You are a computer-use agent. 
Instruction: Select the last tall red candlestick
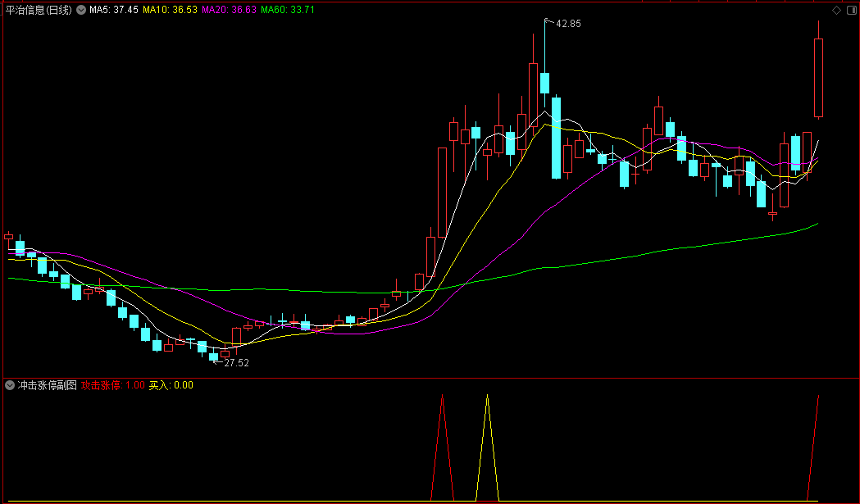[x=818, y=78]
